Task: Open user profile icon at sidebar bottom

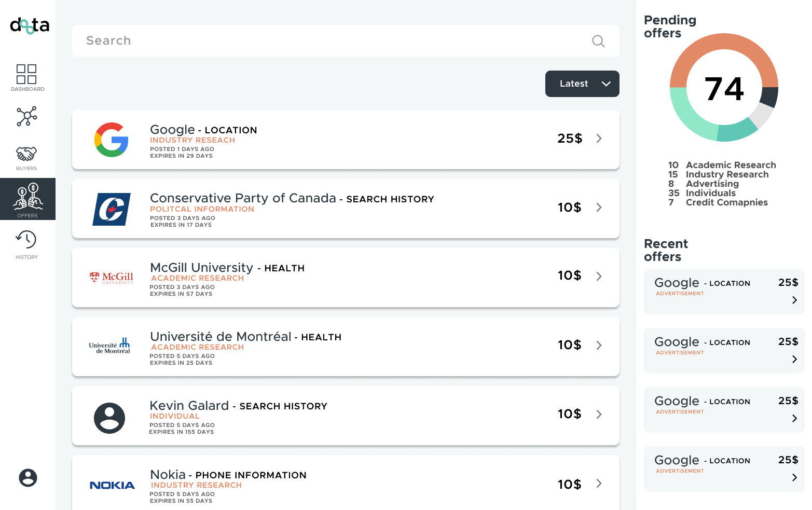Action: 28,477
